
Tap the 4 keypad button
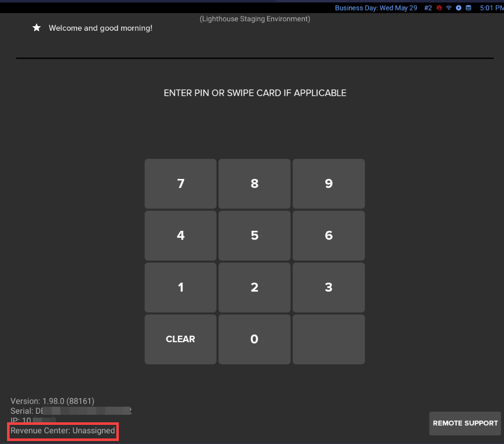[180, 235]
